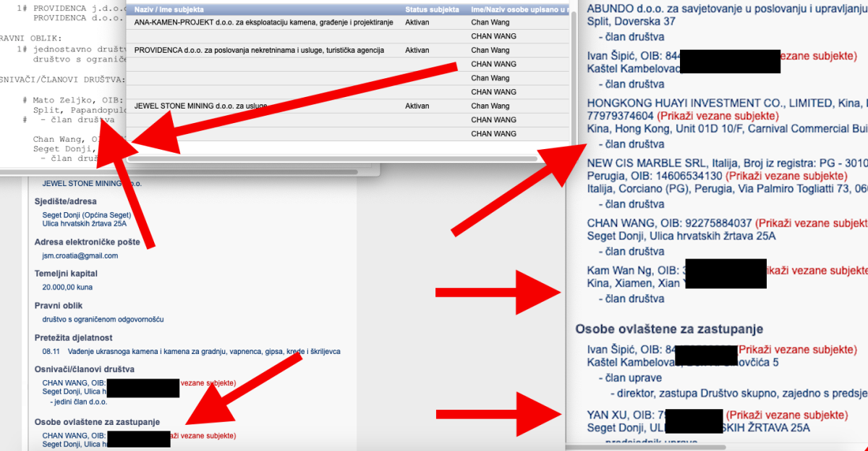The height and width of the screenshot is (451, 868).
Task: Click the 'ABUNDO d.o.o. za savjetovanje' entry
Action: (727, 8)
